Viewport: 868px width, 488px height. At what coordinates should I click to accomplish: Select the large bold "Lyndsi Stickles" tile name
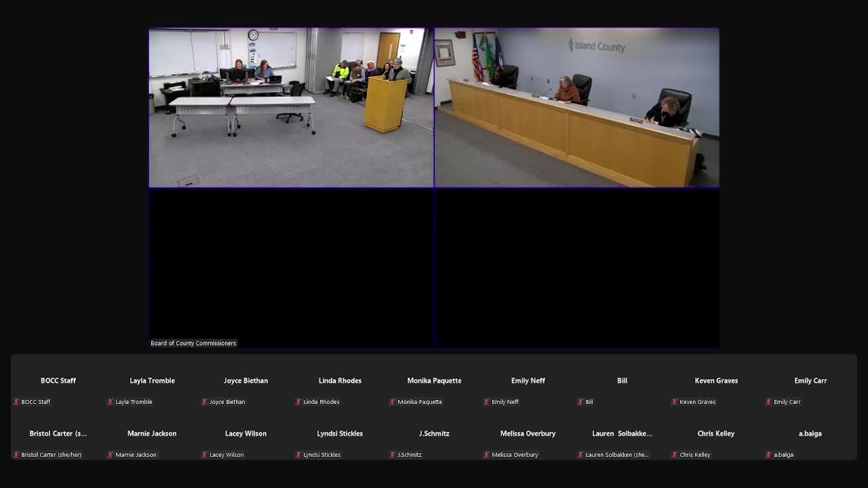[x=340, y=434]
